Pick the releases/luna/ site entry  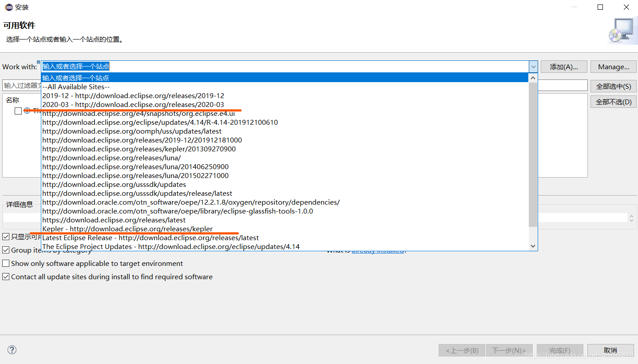tap(285, 158)
